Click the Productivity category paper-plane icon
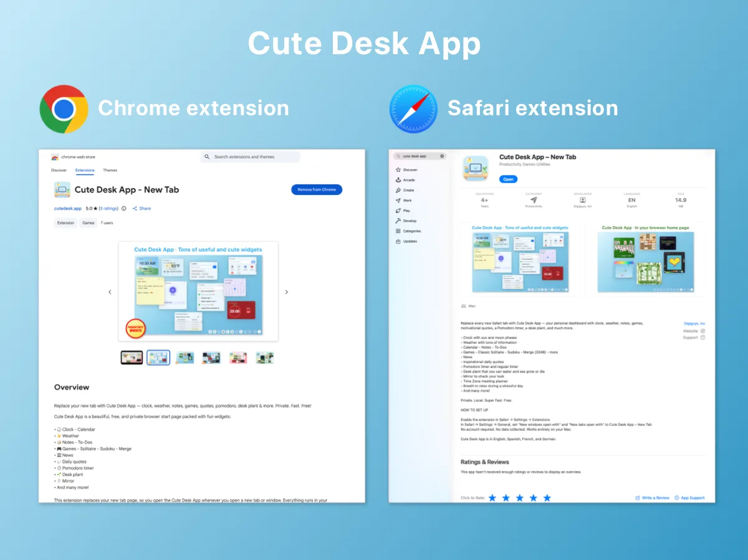Viewport: 748px width, 560px height. pyautogui.click(x=534, y=200)
